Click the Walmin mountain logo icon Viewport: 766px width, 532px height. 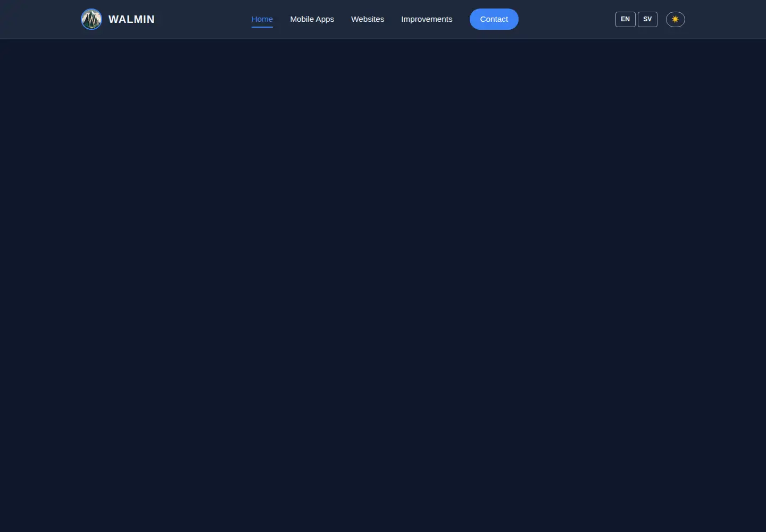point(91,19)
